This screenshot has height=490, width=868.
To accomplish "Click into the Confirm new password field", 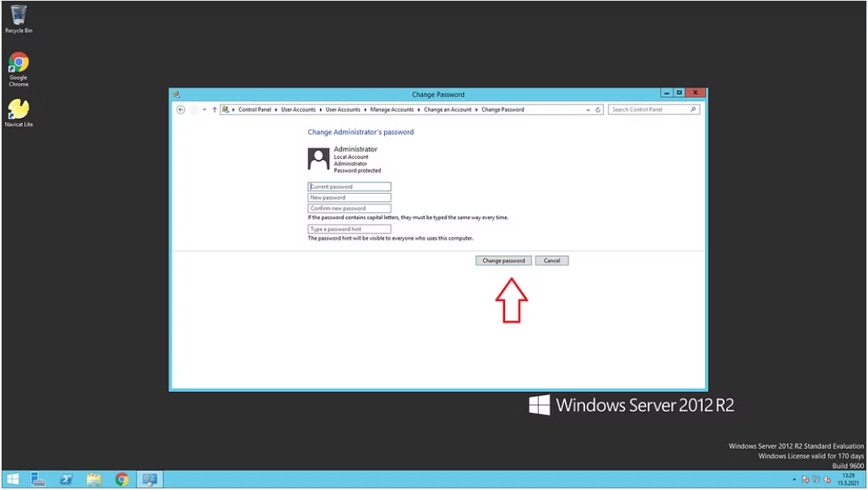I will (x=349, y=208).
